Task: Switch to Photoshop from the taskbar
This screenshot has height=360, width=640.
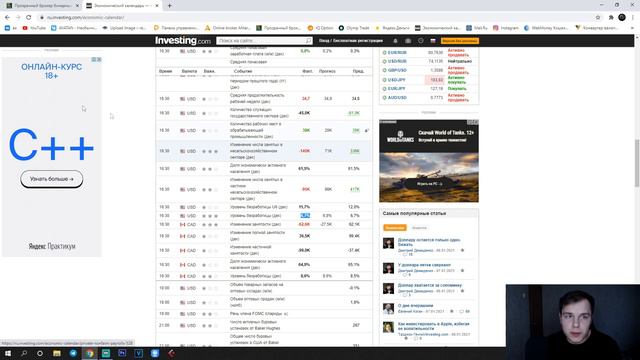Action: click(x=122, y=353)
